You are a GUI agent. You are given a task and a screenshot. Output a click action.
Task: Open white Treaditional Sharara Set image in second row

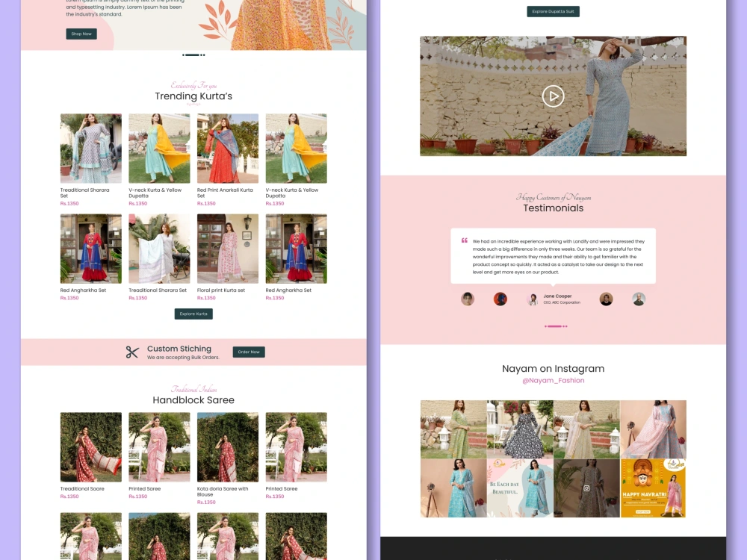point(159,249)
